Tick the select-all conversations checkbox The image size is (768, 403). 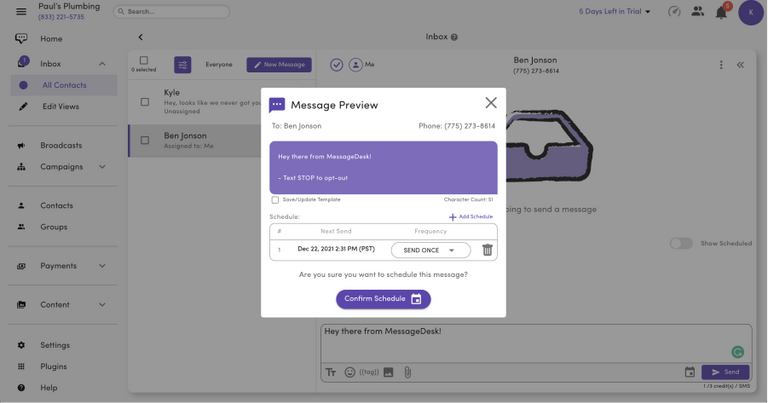point(144,60)
